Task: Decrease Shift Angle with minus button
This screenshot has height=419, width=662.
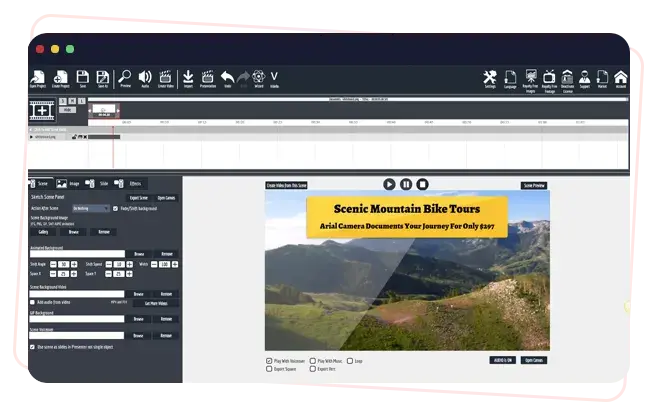Action: coord(53,264)
